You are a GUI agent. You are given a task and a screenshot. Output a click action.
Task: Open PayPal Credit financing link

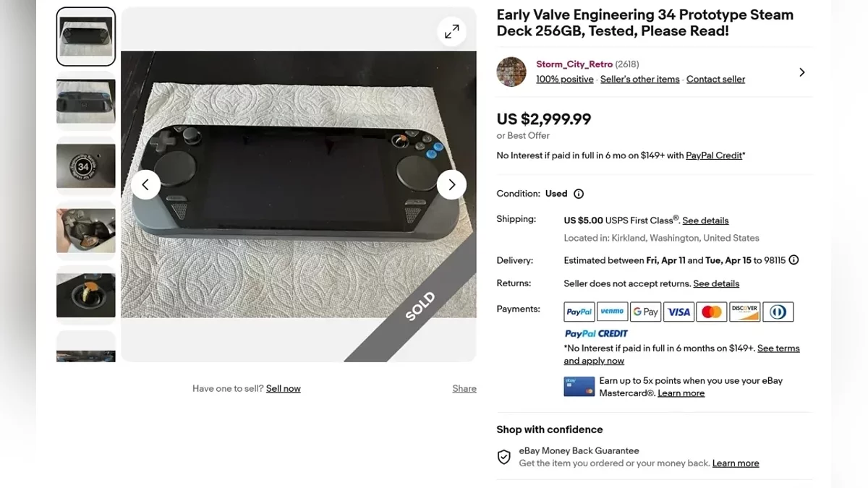tap(714, 155)
